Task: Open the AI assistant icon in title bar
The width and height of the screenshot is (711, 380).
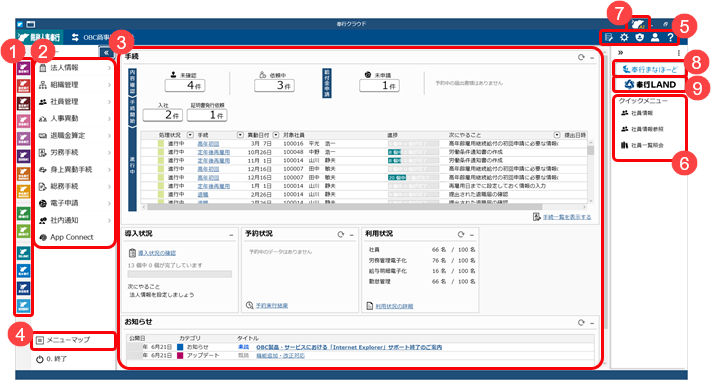Action: point(639,24)
